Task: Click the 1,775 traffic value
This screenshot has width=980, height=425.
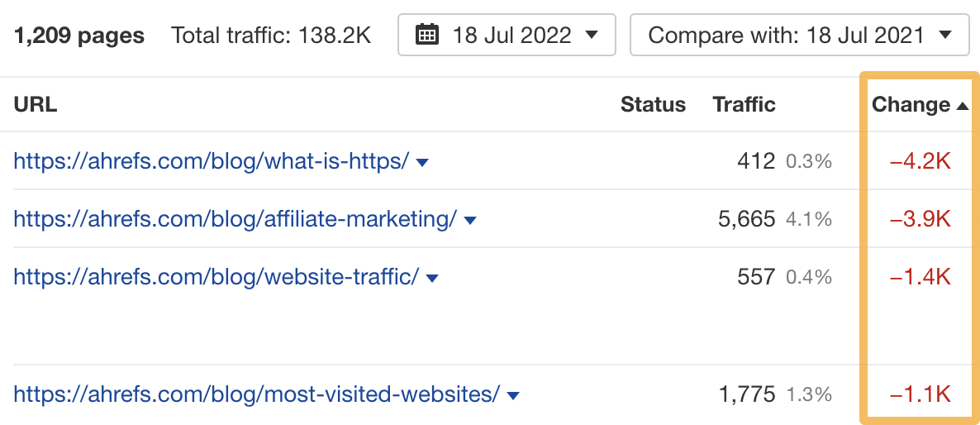Action: (747, 394)
